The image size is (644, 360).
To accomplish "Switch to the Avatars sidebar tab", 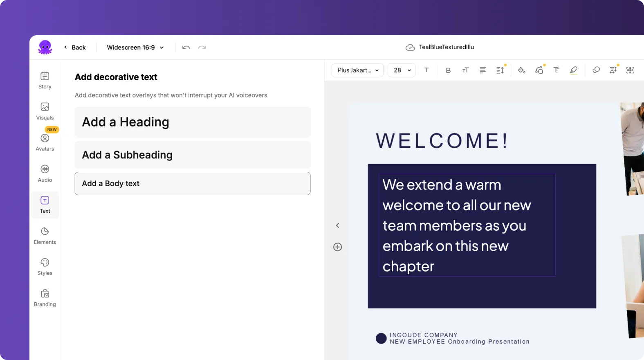I will 45,142.
